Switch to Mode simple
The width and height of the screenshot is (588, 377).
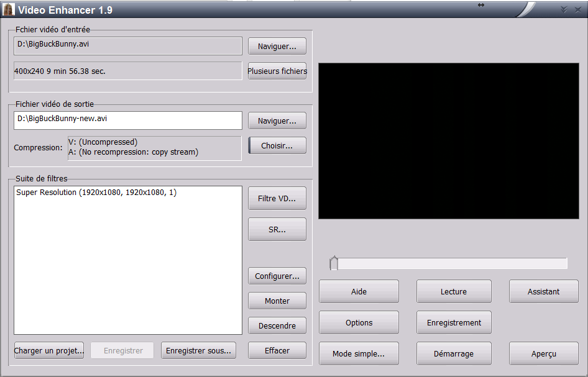click(x=359, y=353)
